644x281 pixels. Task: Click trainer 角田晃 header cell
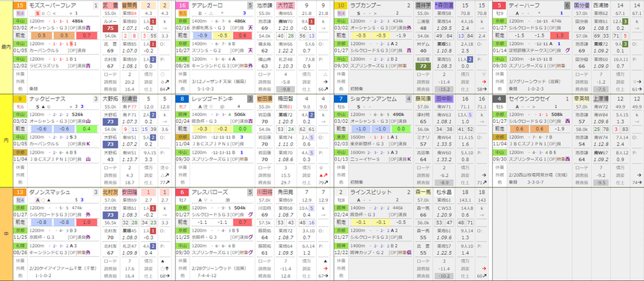click(x=285, y=193)
